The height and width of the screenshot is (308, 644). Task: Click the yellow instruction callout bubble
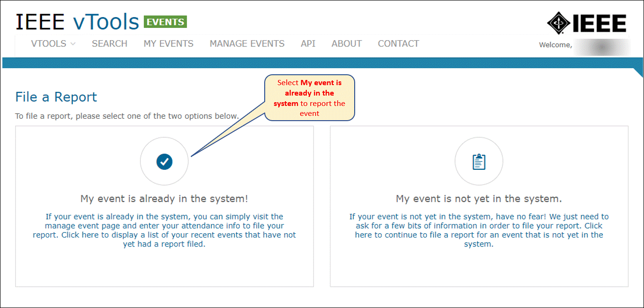[x=309, y=97]
